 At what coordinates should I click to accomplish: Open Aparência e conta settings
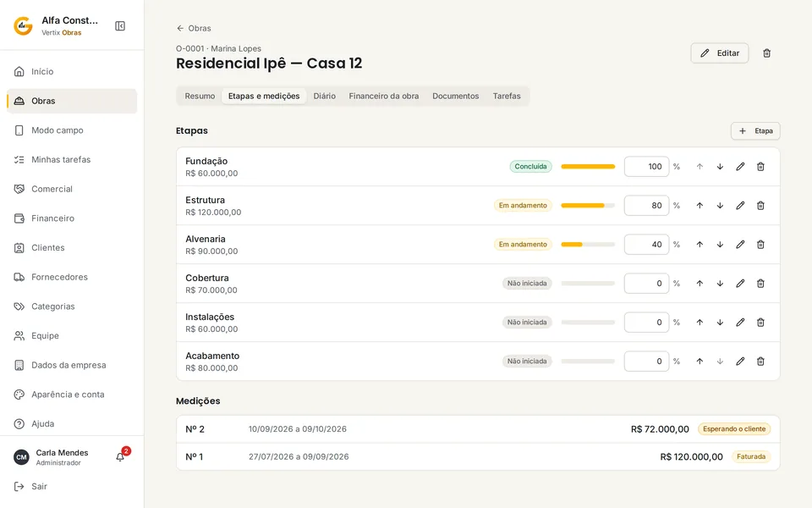(72, 395)
